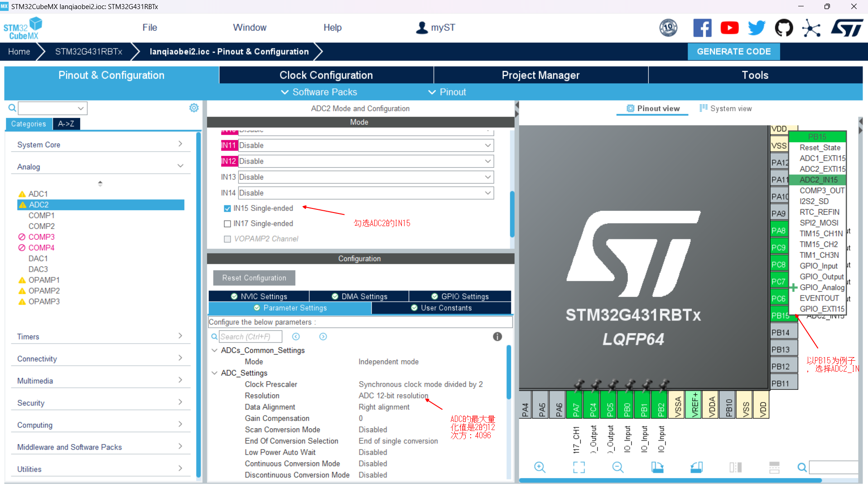Open the Window menu
This screenshot has height=489, width=868.
(x=250, y=28)
